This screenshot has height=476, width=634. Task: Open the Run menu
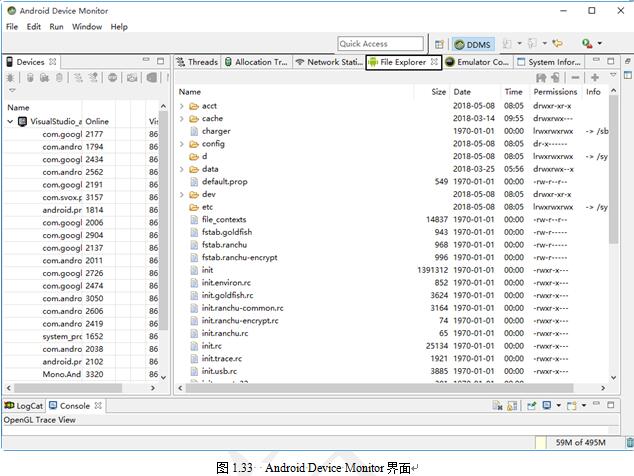point(56,27)
